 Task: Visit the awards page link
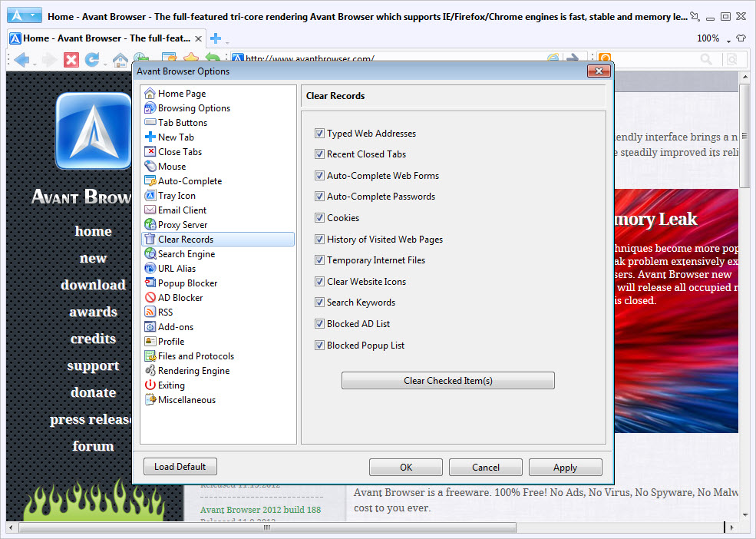(x=93, y=312)
